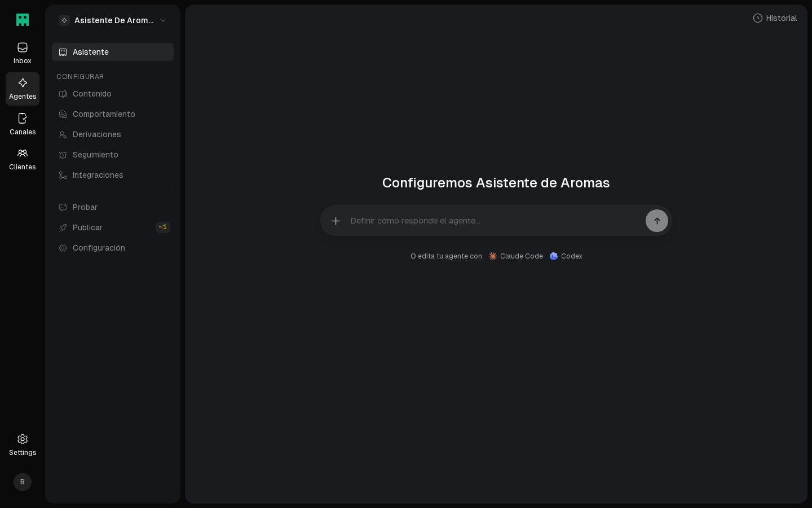Image resolution: width=812 pixels, height=508 pixels.
Task: Click the CONFIGURAR section label
Action: point(80,77)
